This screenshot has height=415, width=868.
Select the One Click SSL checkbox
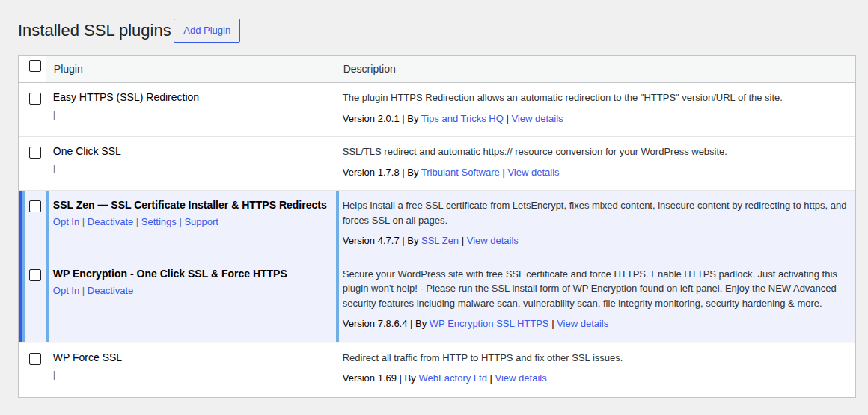[35, 153]
